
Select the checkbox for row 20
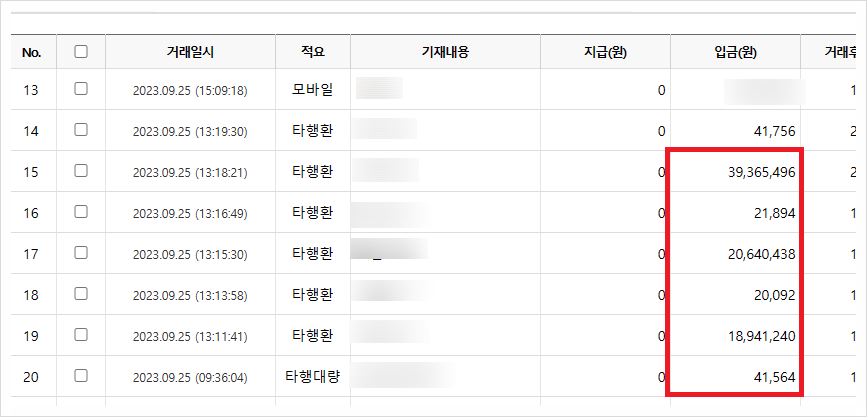pos(81,376)
